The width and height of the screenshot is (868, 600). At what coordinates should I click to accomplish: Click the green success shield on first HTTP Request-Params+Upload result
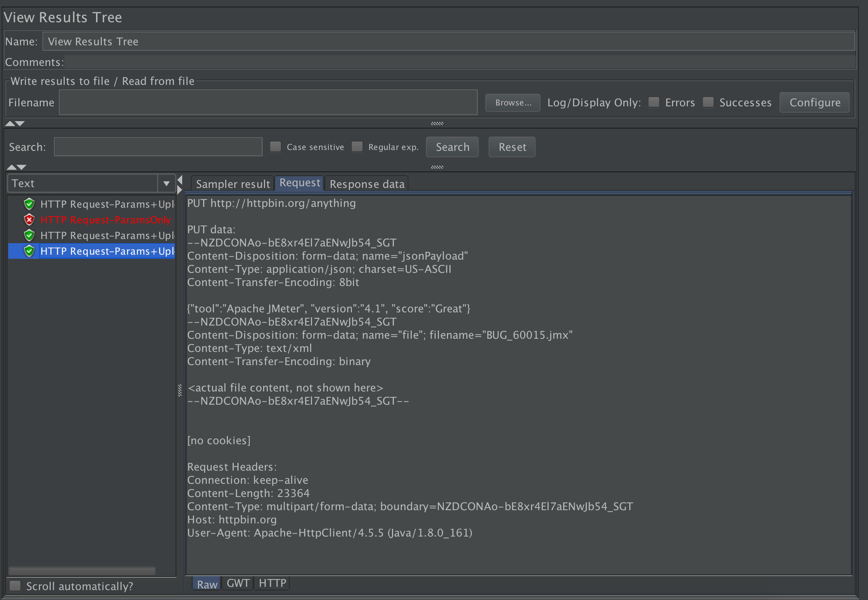point(29,204)
